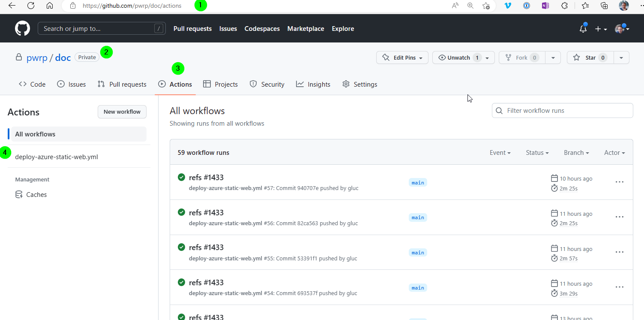Open the Status filter dropdown

[537, 153]
